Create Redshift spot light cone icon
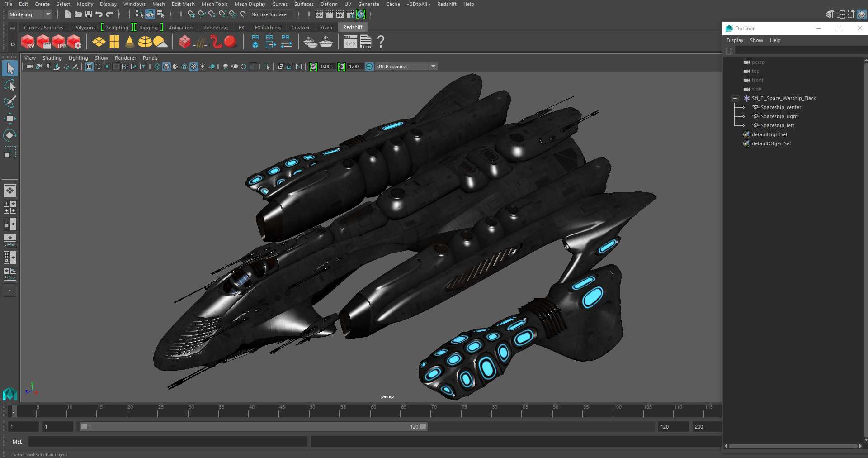Viewport: 868px width, 458px height. 130,42
